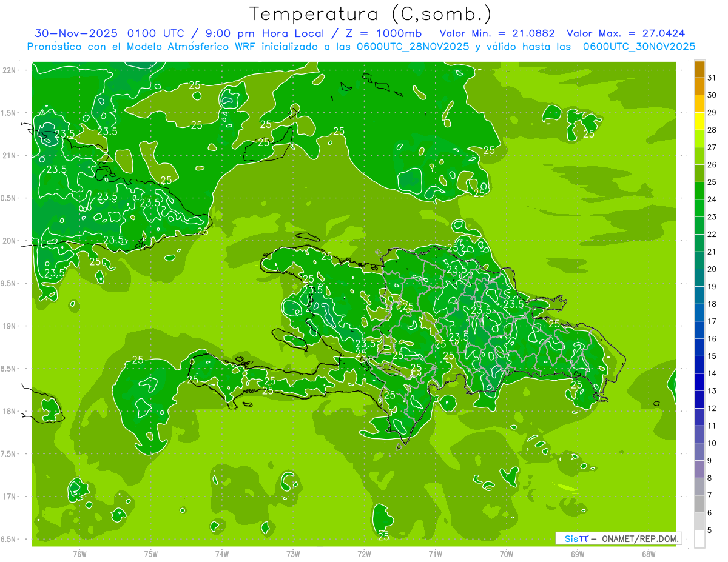Screen dimensions: 728x562
Task: Click the teal 20 degree legend swatch
Action: pos(699,261)
